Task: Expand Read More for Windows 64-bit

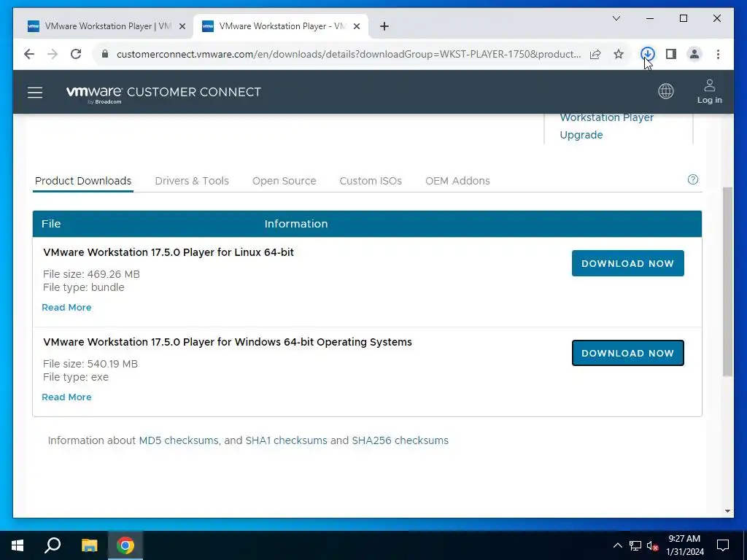Action: [66, 397]
